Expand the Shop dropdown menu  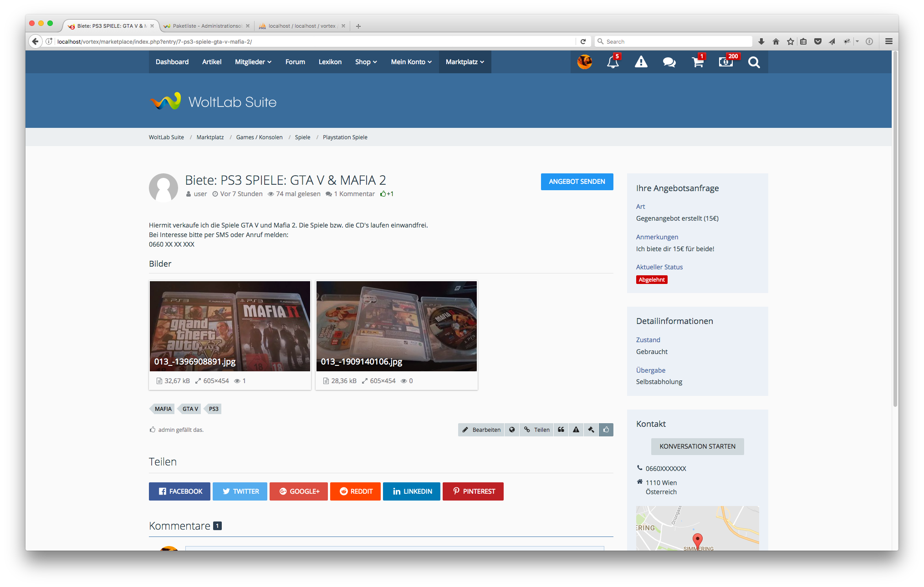coord(366,62)
